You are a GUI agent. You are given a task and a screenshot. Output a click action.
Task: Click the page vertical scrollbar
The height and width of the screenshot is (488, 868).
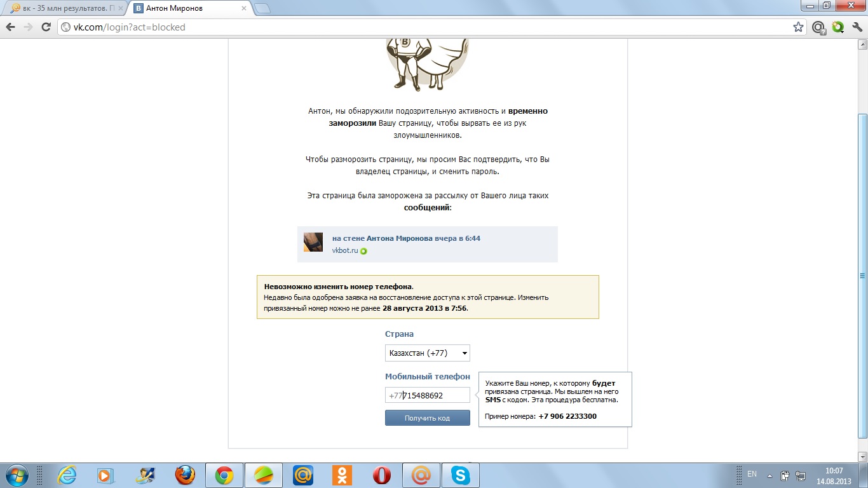[862, 275]
